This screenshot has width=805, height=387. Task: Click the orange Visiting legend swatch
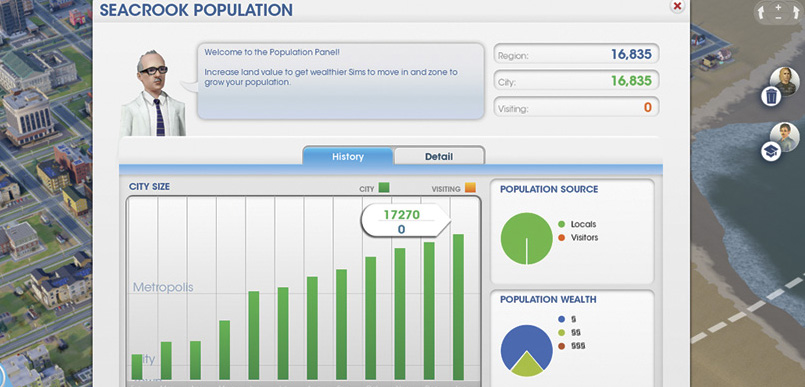click(x=470, y=188)
